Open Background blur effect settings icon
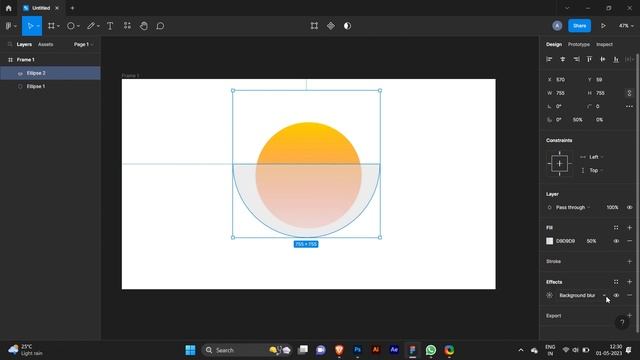 tap(549, 295)
